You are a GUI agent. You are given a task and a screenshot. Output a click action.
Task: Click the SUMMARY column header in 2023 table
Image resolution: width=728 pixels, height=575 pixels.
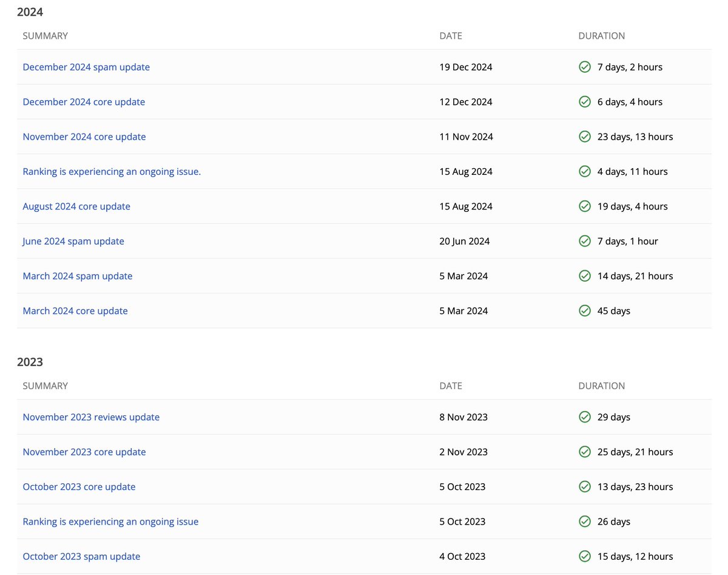[x=45, y=386]
